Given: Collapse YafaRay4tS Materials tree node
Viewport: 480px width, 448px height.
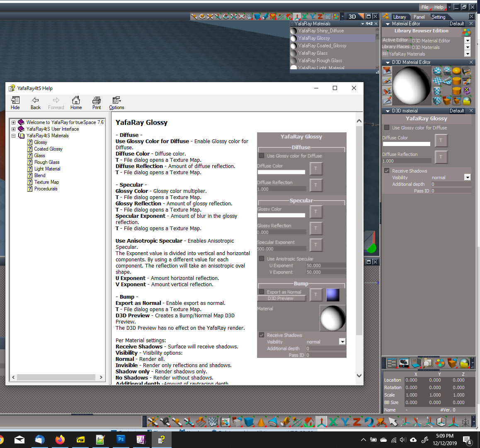Looking at the screenshot, I should [13, 136].
